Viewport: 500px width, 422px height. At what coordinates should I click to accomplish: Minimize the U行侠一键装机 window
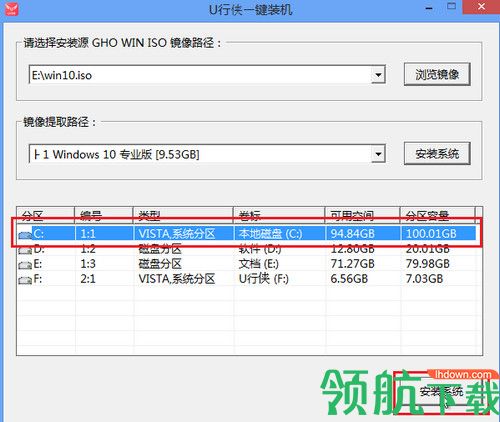click(x=429, y=8)
